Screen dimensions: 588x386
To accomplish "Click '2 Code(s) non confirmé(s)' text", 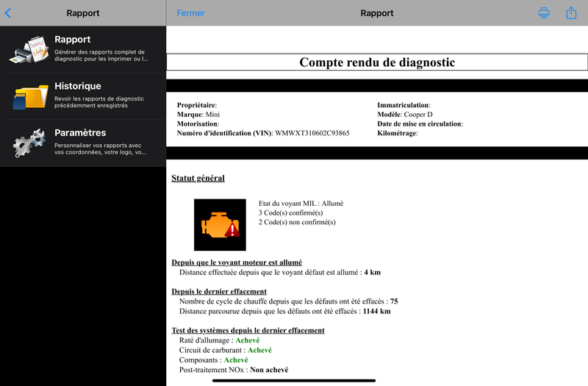I will (297, 222).
